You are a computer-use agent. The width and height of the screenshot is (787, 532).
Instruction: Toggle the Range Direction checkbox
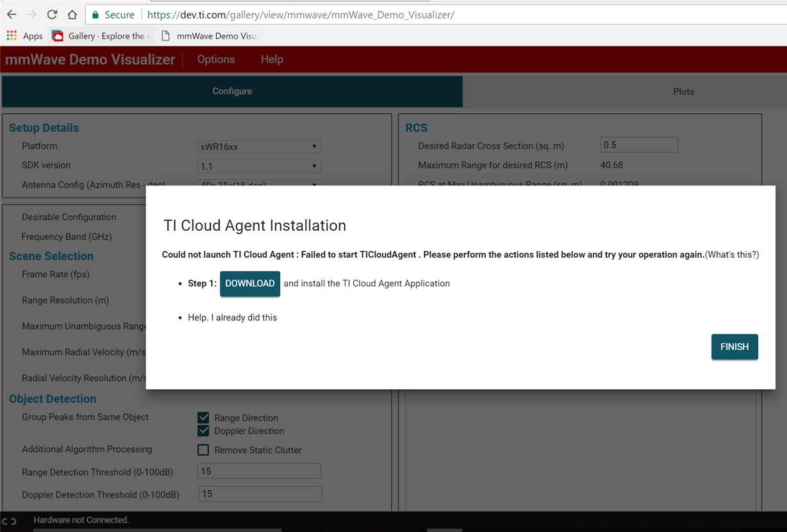(x=203, y=418)
